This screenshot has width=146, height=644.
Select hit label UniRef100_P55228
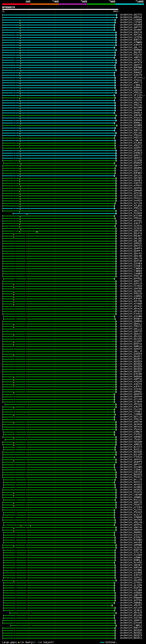click(131, 294)
